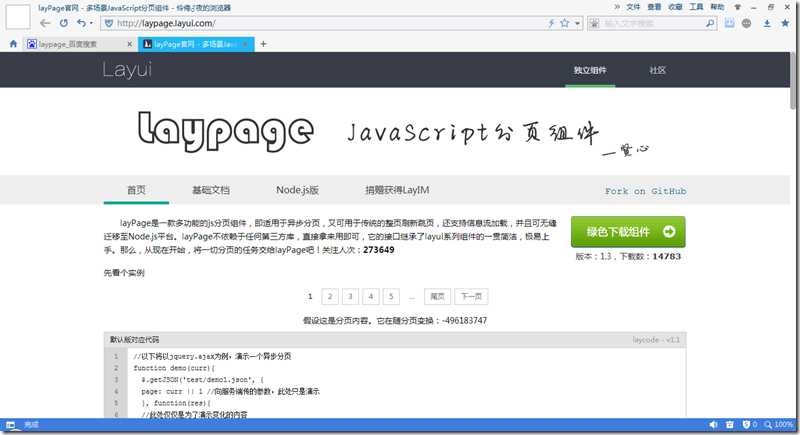This screenshot has height=435, width=800.
Task: Select the 捐赠获得LayIM page tab
Action: click(x=397, y=190)
